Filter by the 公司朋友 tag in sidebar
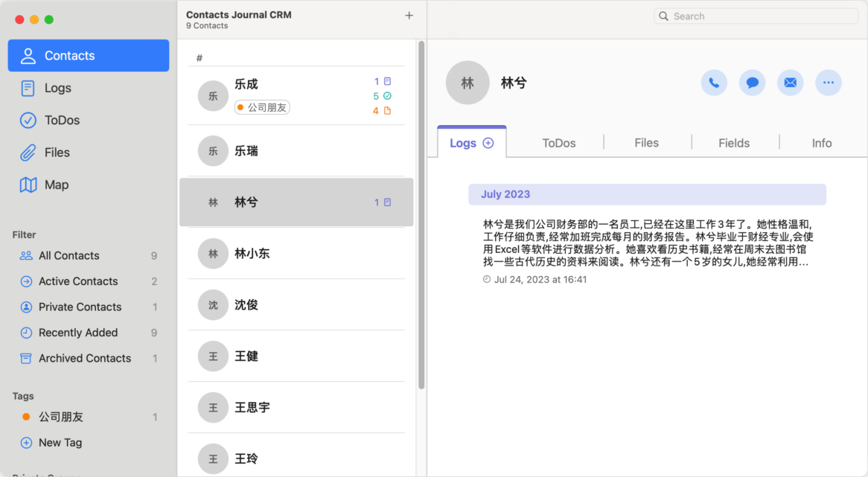 click(89, 417)
